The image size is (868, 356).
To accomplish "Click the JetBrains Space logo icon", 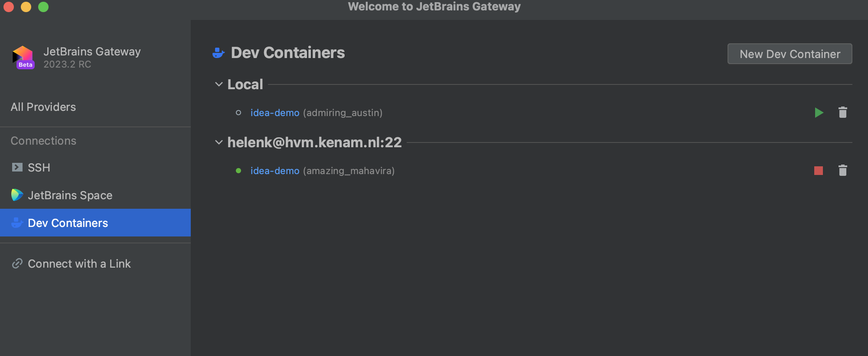I will (17, 195).
